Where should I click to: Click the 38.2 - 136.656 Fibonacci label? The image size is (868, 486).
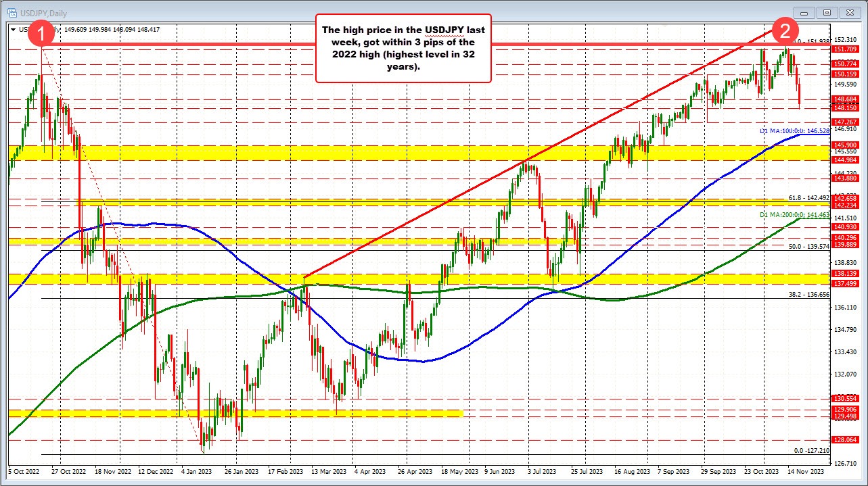pyautogui.click(x=808, y=295)
